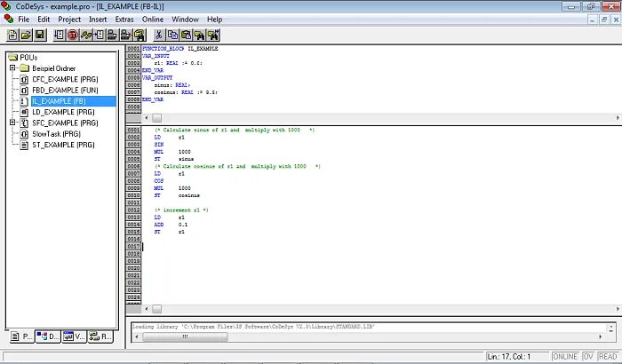
Task: Switch to the POUs tab
Action: click(22, 336)
